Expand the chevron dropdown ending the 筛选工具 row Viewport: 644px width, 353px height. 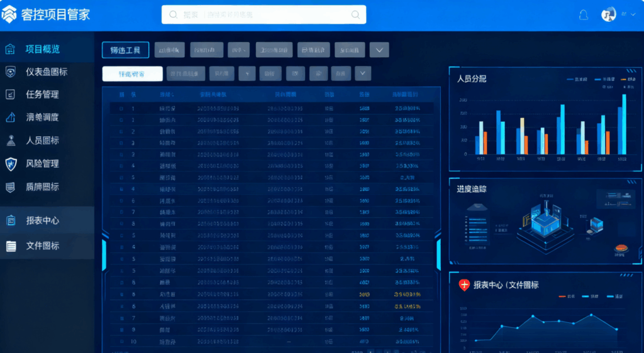click(379, 50)
